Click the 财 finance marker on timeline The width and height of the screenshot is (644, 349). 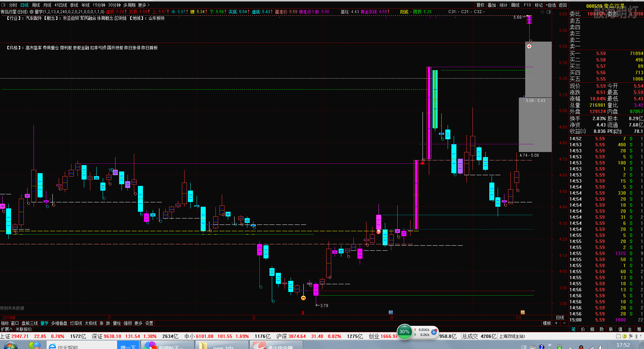391,312
